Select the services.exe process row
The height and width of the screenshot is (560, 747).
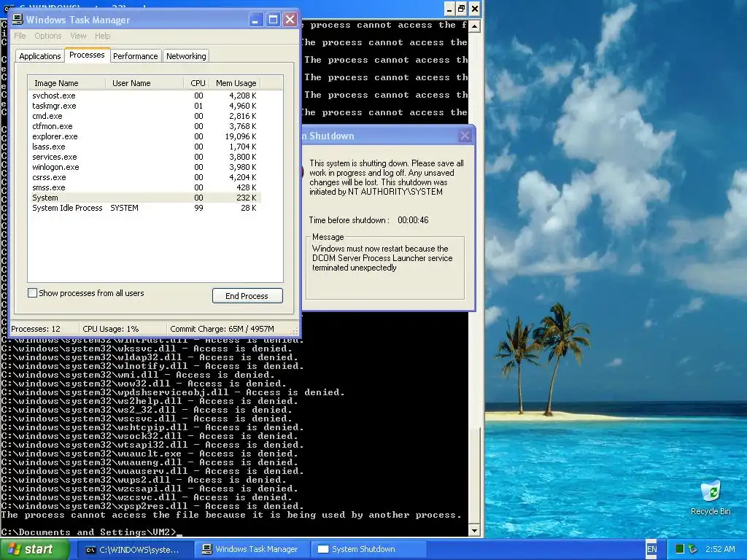[144, 157]
